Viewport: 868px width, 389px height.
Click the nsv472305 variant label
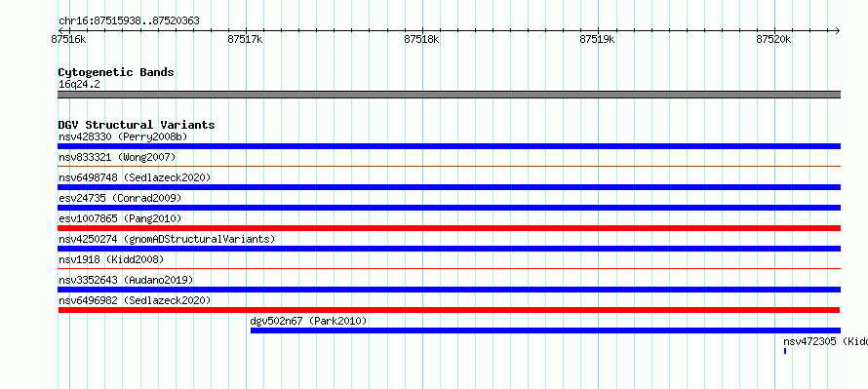point(825,341)
